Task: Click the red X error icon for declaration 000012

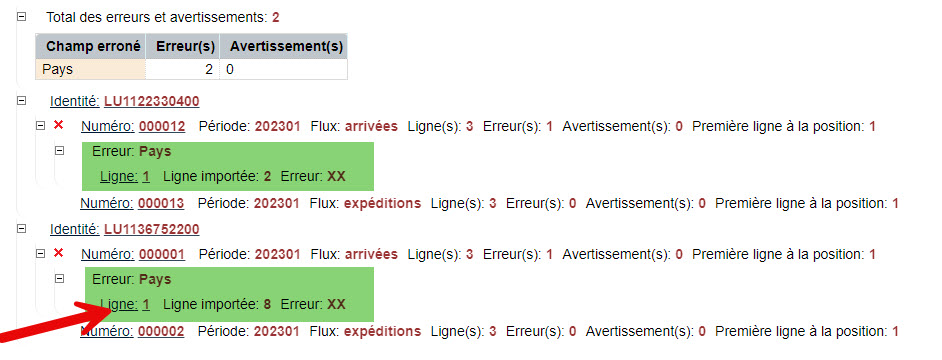Action: (x=58, y=125)
